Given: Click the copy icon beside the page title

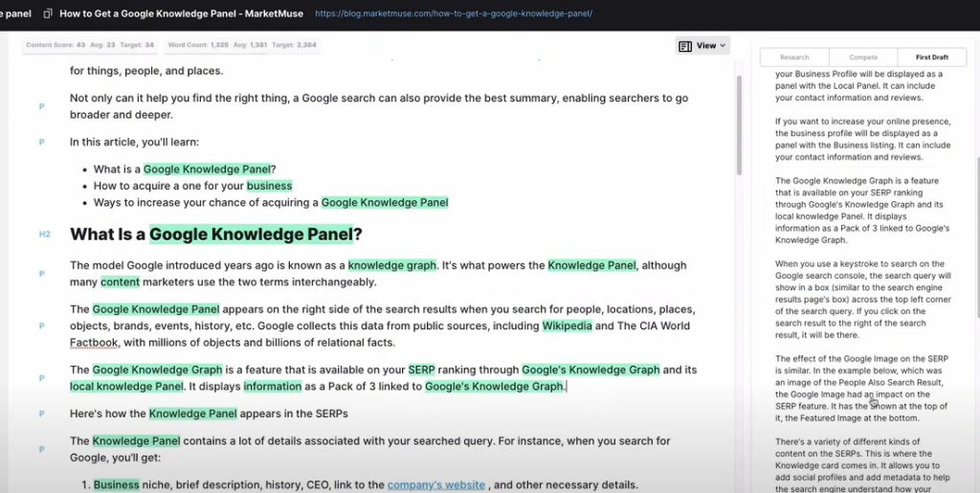Looking at the screenshot, I should click(48, 14).
